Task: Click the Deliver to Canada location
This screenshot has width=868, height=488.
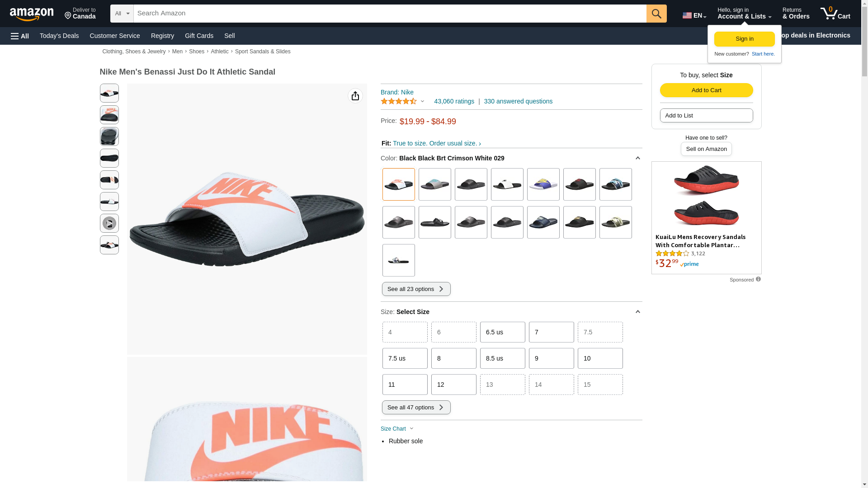Action: [80, 14]
